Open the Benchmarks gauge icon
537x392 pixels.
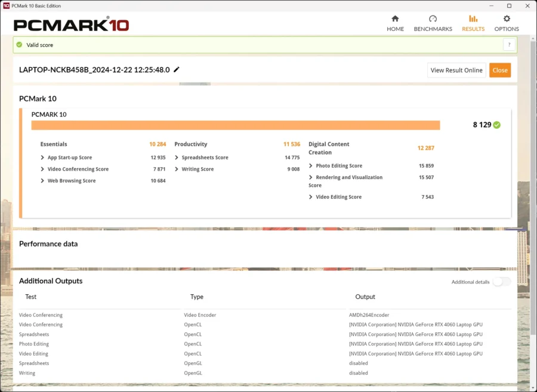coord(433,18)
